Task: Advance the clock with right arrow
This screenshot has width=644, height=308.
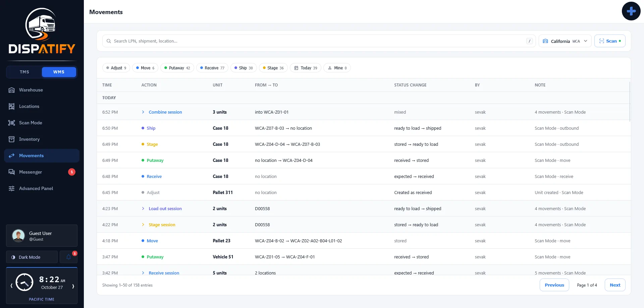Action: tap(73, 286)
